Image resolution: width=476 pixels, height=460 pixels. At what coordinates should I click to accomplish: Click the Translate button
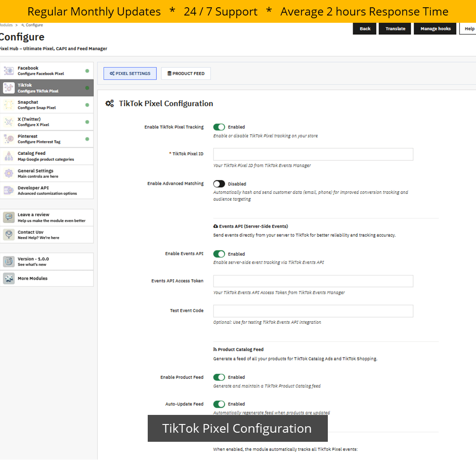395,29
